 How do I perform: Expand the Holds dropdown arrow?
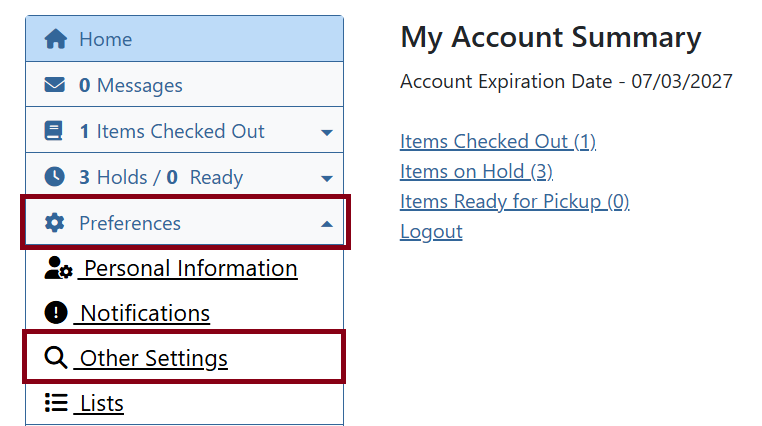coord(326,178)
